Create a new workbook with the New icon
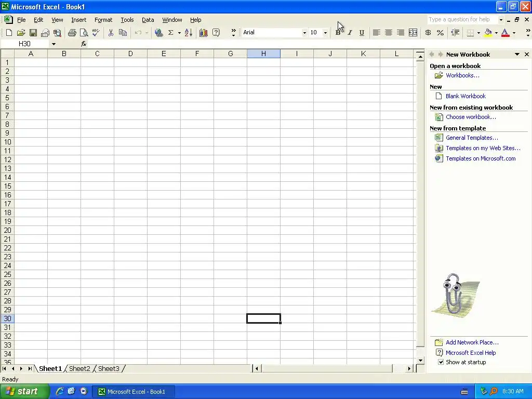Screen dimensions: 532x399 point(9,33)
